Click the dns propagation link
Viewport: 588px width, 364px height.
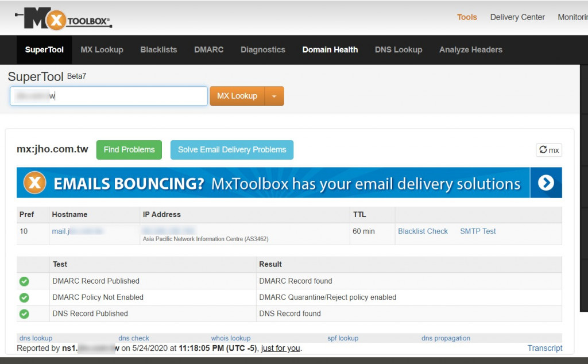point(446,338)
